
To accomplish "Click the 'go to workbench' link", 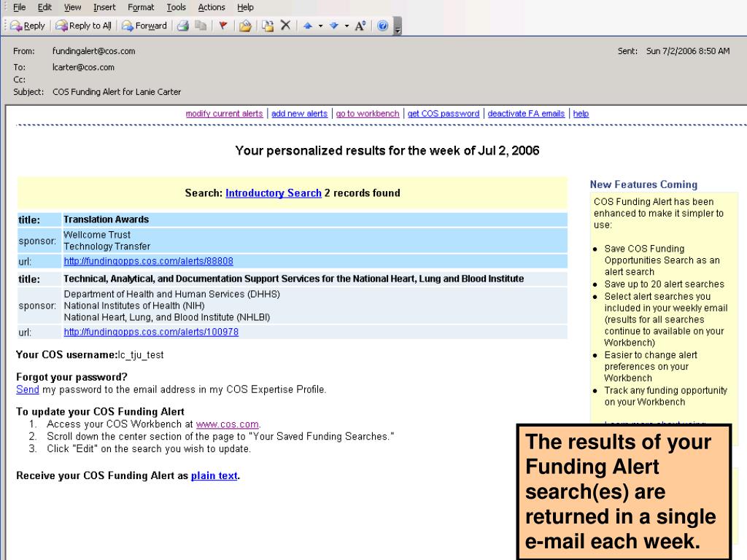I will [x=368, y=113].
